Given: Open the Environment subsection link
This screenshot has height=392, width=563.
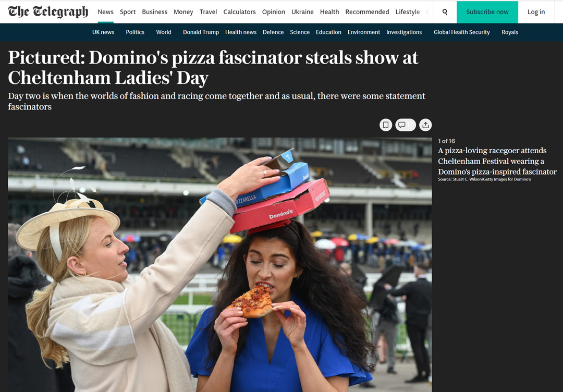Looking at the screenshot, I should [364, 32].
